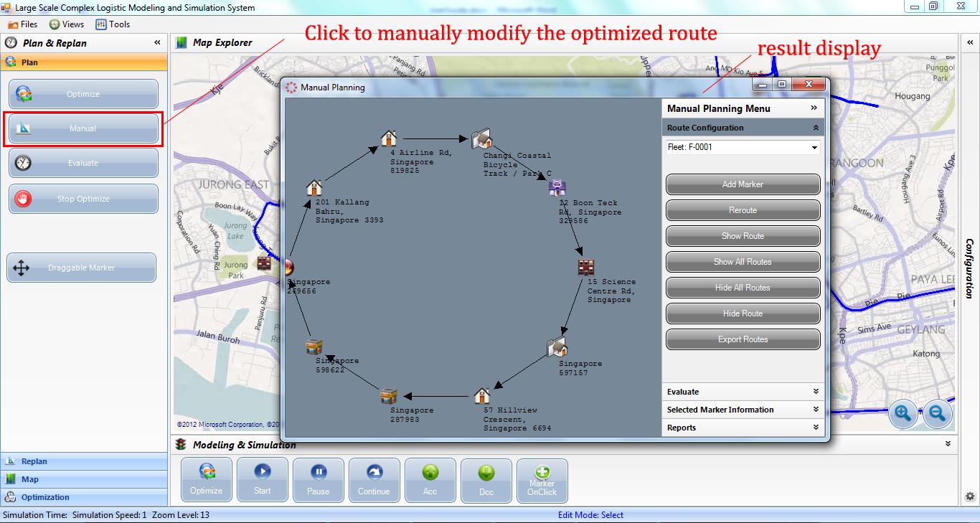Start the simulation using the Start icon
The image size is (980, 523).
tap(262, 480)
